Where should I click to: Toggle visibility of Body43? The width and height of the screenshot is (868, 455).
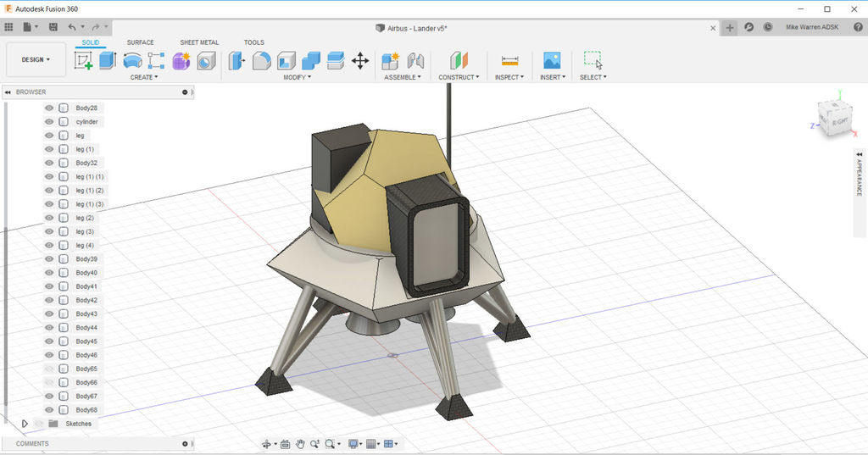pos(49,314)
